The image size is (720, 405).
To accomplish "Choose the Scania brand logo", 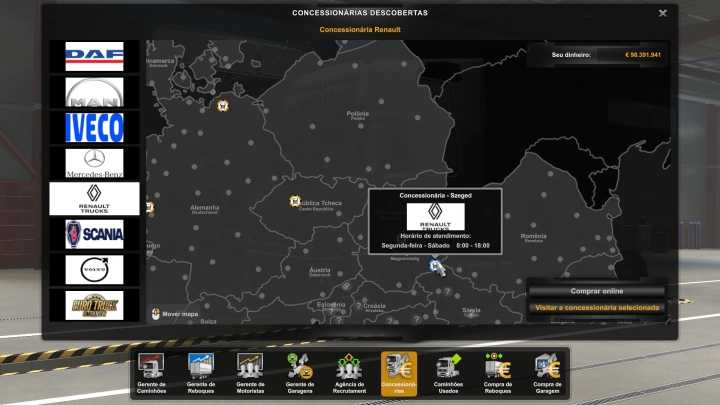I will click(94, 234).
